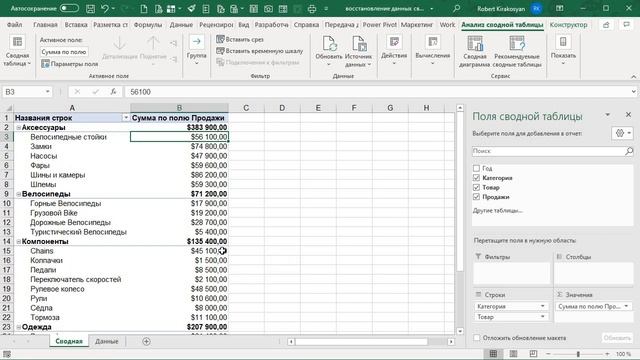This screenshot has width=640, height=360.
Task: Open Названия строк filter dropdown
Action: 125,118
